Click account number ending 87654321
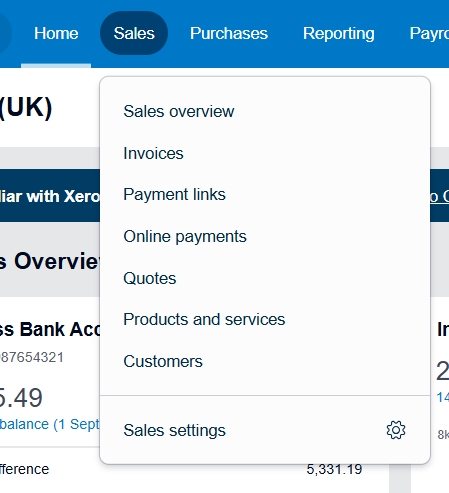The width and height of the screenshot is (449, 493). [x=32, y=357]
